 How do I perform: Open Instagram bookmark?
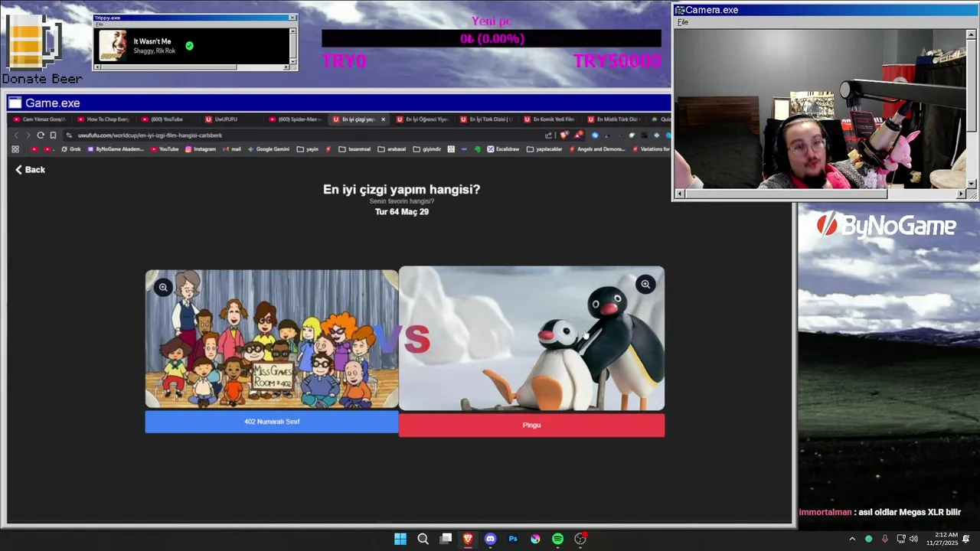(201, 149)
